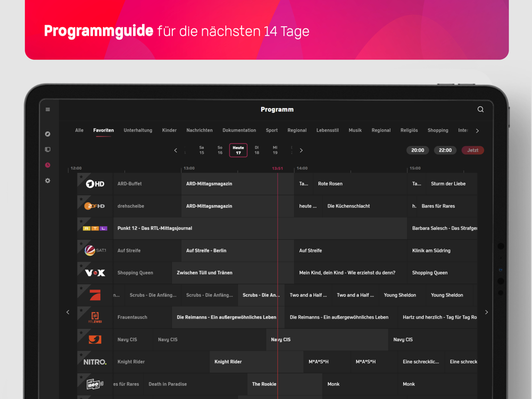
Task: Move program grid earlier with left arrow
Action: pos(68,312)
